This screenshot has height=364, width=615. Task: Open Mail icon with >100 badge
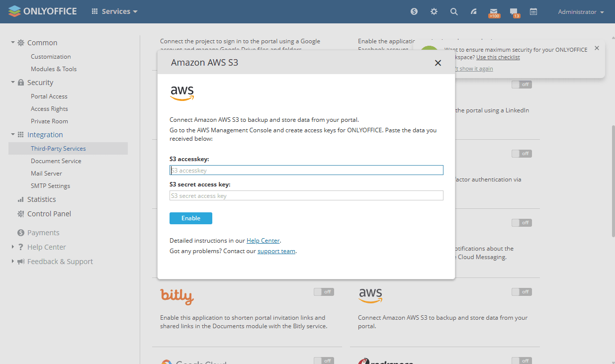point(494,12)
